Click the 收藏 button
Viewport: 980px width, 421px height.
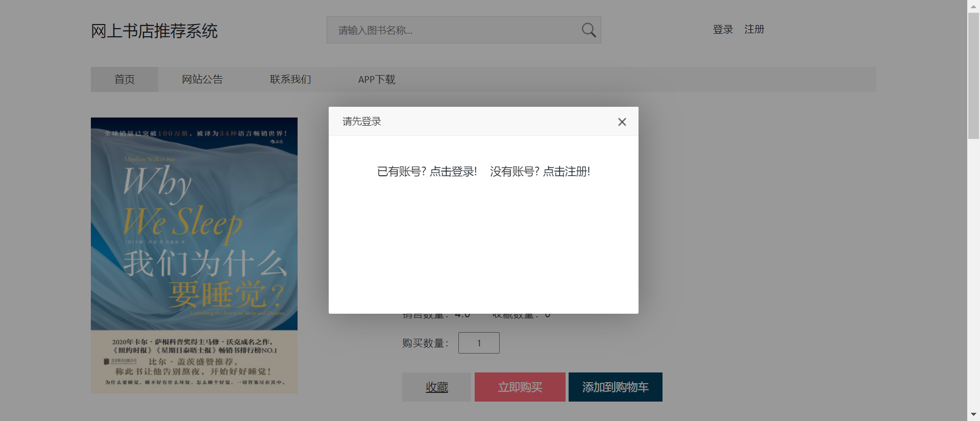[x=436, y=387]
